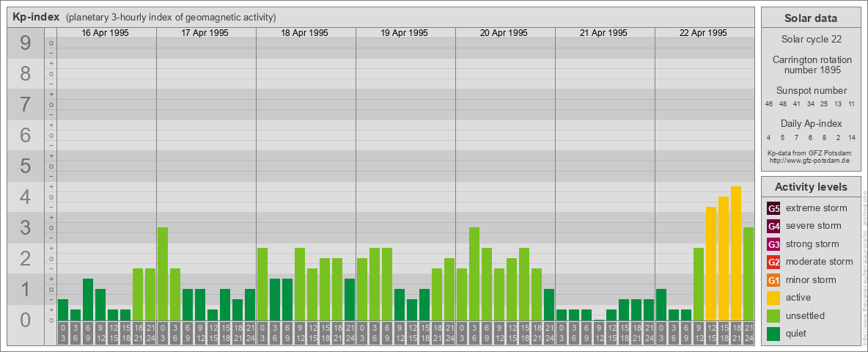Screen dimensions: 868x352
Task: Click the 21-24 hour label under 22 Apr
Action: (749, 333)
